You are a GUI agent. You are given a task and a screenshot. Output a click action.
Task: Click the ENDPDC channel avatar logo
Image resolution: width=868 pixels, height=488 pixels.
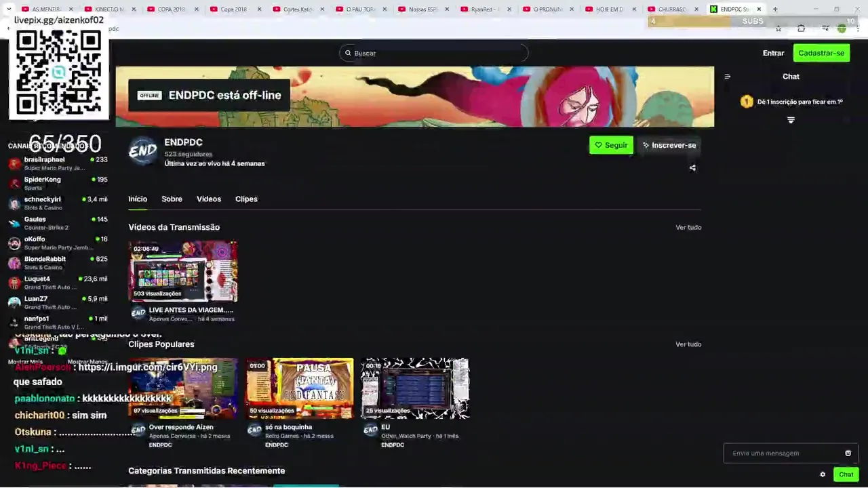(x=143, y=152)
